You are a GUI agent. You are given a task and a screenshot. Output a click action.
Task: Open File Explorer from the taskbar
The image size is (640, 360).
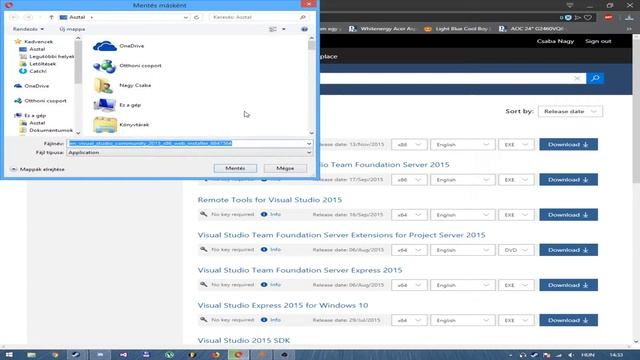click(31, 355)
